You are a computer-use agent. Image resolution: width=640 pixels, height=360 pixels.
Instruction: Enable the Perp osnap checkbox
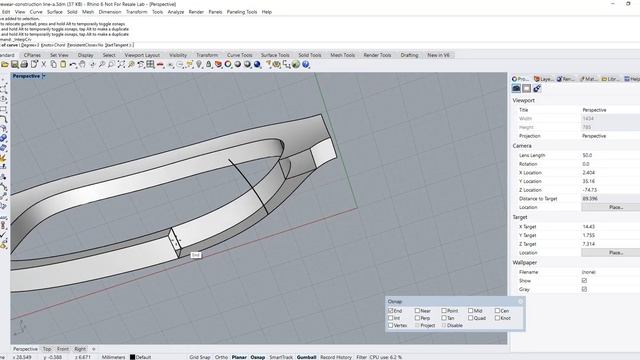tap(417, 318)
